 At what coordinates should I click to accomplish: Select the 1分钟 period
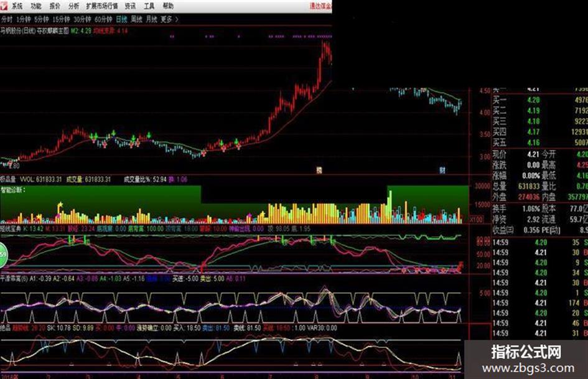[x=24, y=19]
